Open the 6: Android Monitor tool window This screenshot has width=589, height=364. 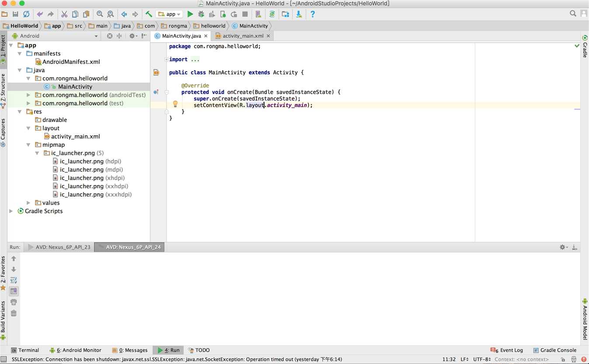point(75,350)
